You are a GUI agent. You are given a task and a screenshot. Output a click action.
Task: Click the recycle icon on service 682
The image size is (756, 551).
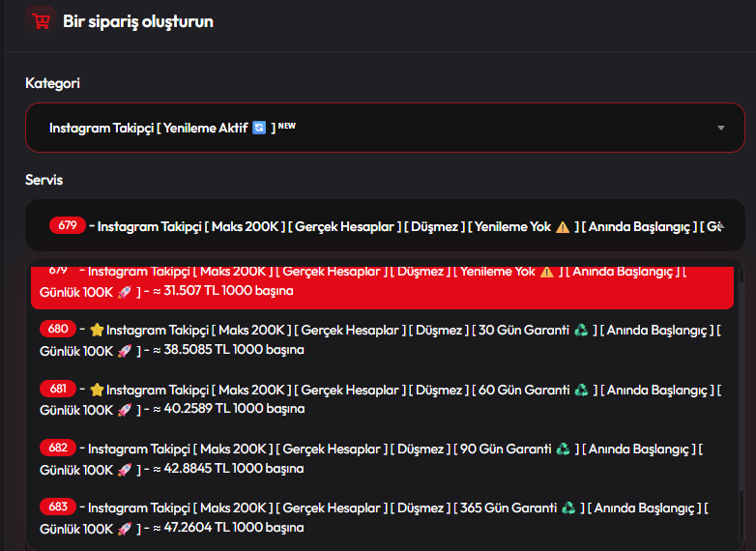(x=563, y=449)
